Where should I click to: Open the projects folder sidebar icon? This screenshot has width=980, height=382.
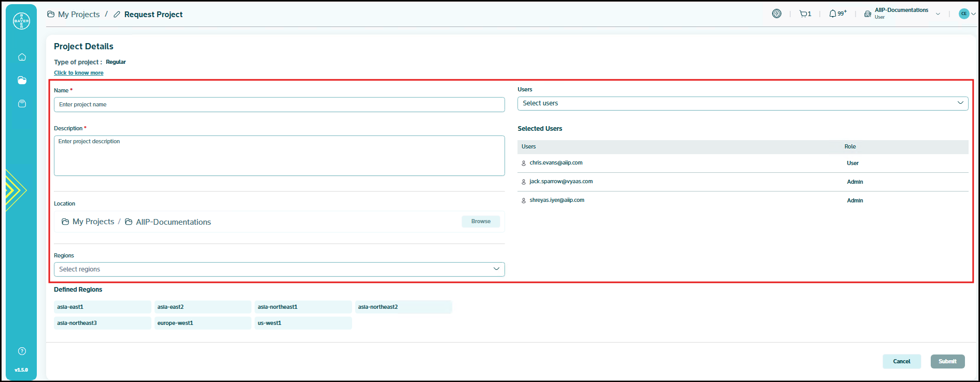[x=22, y=80]
